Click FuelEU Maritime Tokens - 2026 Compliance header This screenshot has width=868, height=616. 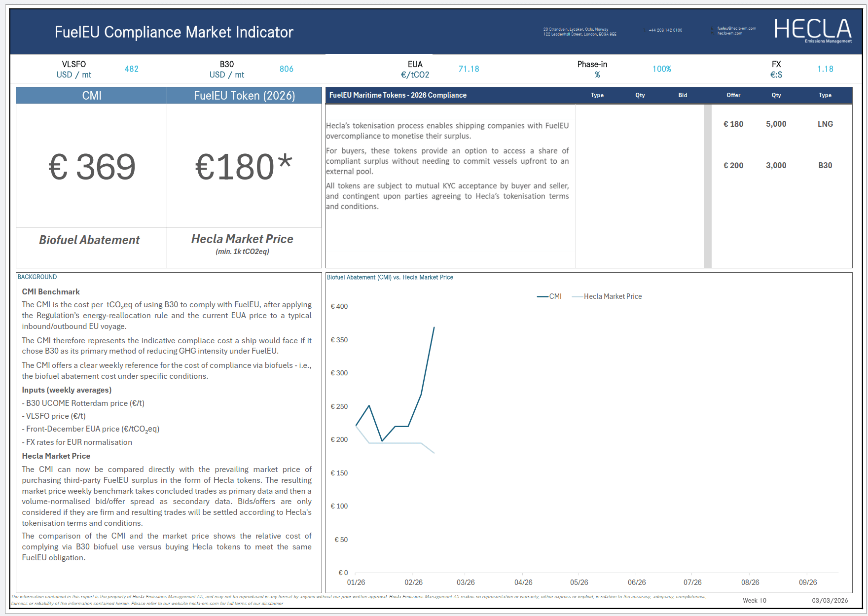[398, 95]
